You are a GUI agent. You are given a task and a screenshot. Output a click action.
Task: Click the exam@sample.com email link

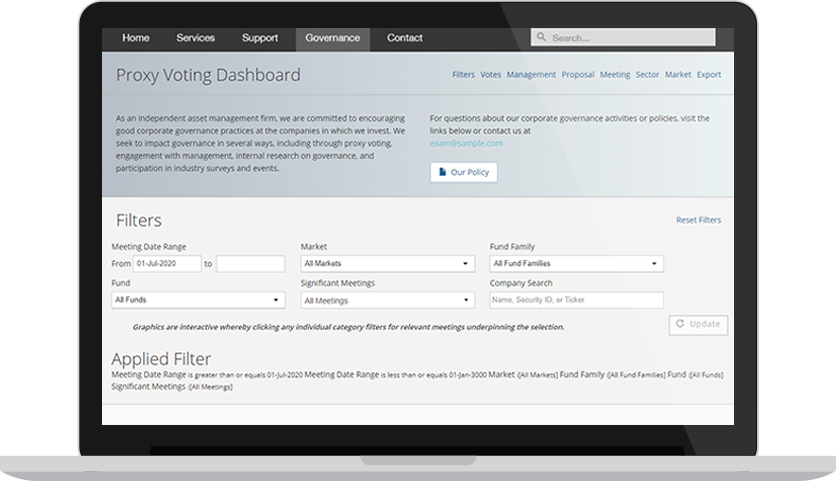tap(466, 143)
